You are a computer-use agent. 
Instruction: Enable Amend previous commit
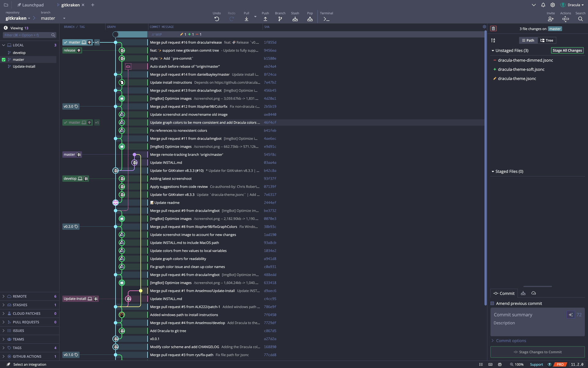pos(492,303)
